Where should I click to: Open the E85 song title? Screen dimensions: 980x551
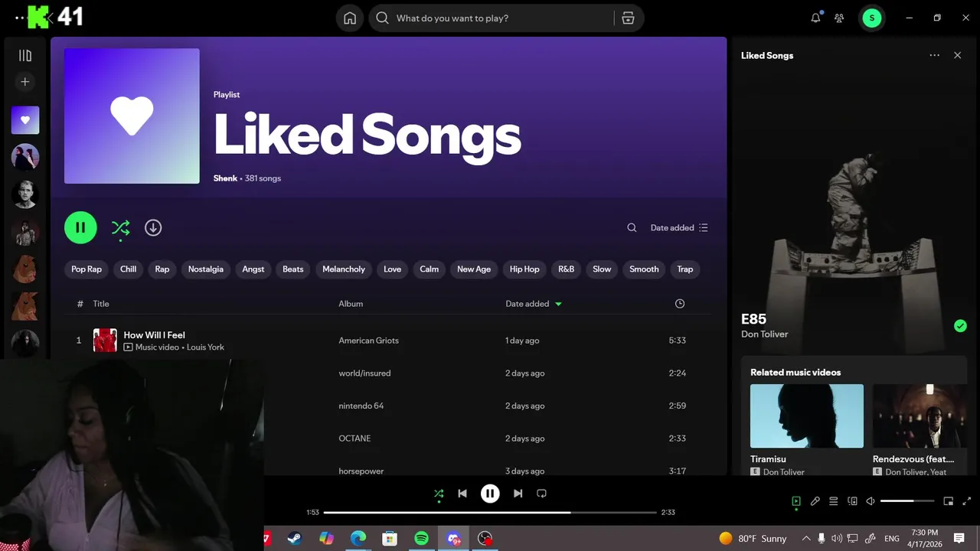pyautogui.click(x=753, y=319)
